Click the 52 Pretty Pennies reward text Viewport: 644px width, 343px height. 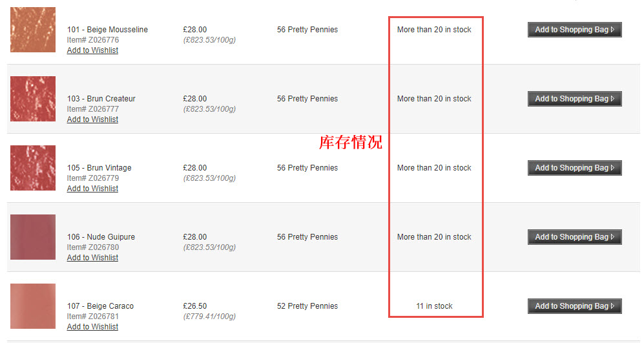pos(307,306)
